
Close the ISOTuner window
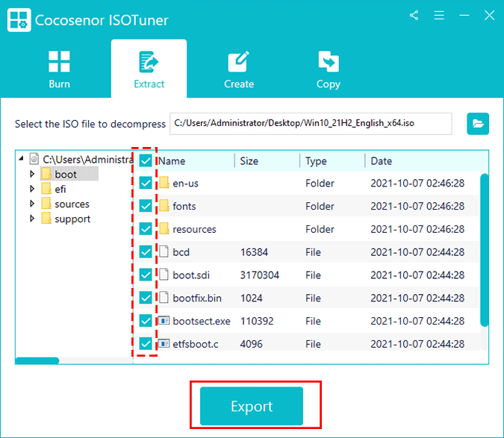(489, 15)
